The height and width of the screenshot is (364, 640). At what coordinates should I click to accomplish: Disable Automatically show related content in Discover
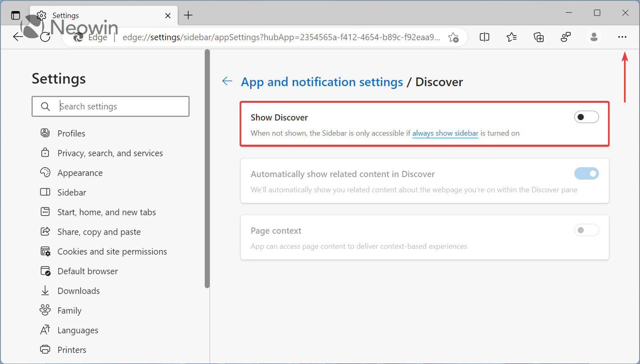(586, 173)
